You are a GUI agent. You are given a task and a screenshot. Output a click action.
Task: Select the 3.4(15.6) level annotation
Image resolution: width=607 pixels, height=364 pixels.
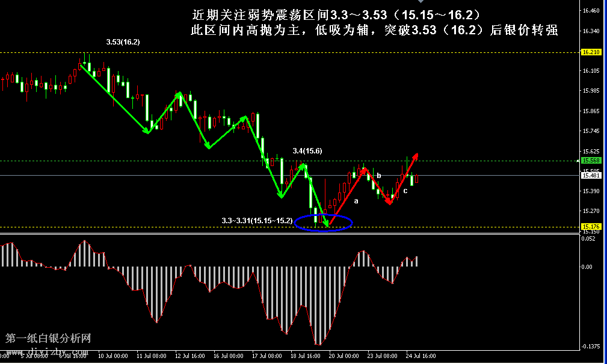click(x=307, y=150)
